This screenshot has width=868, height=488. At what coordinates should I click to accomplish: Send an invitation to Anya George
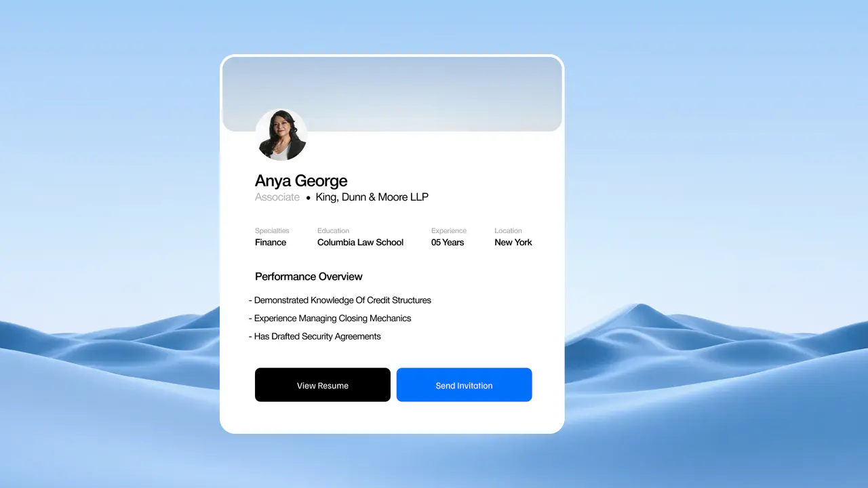pos(465,385)
